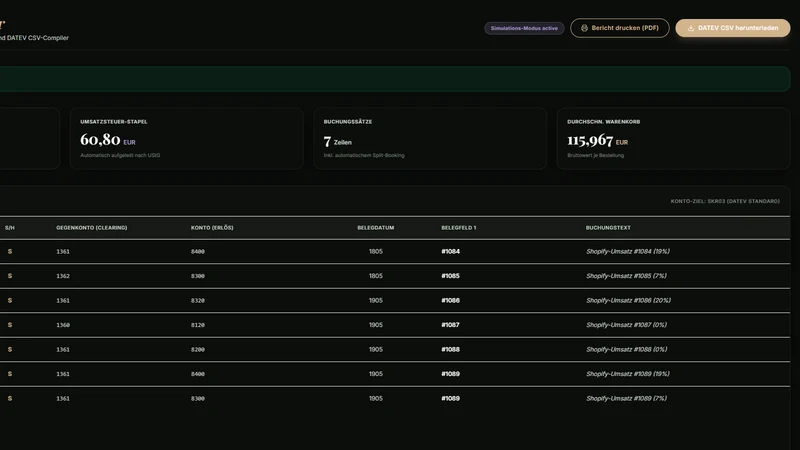Click Konto 8320 in row #1086
800x450 pixels.
pyautogui.click(x=198, y=301)
